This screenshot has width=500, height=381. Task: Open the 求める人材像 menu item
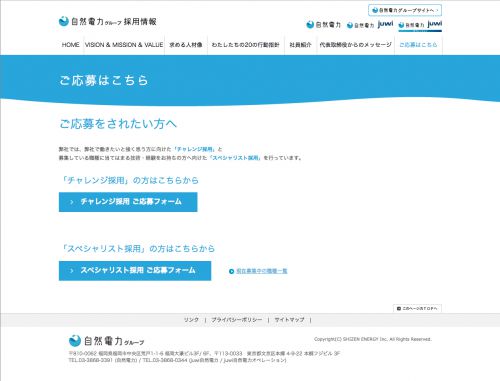(x=186, y=45)
